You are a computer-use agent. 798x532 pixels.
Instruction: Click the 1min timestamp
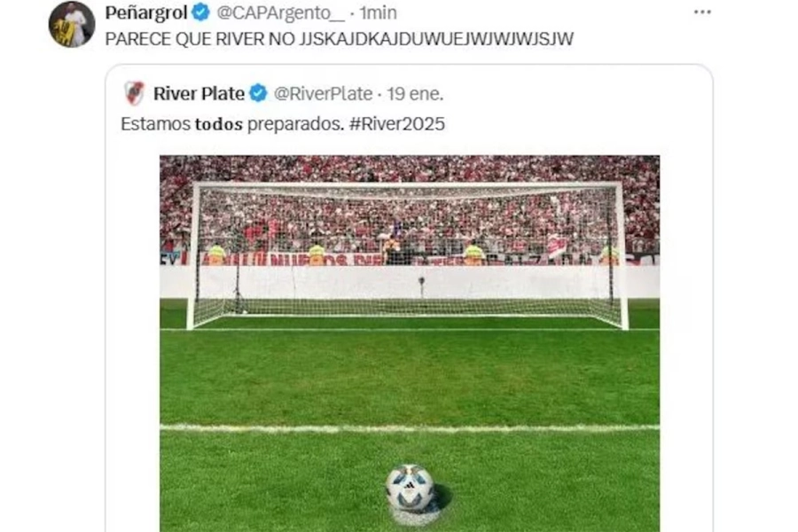pyautogui.click(x=378, y=12)
